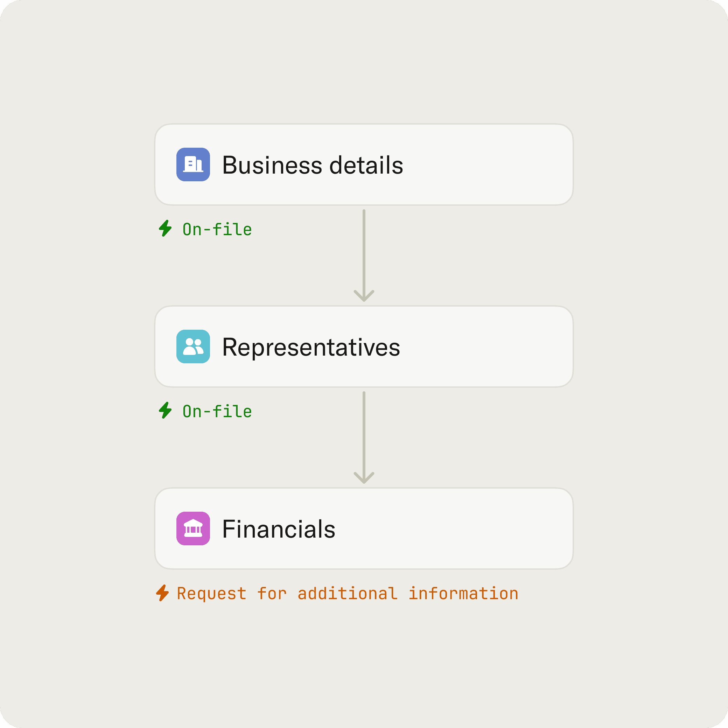The width and height of the screenshot is (728, 728).
Task: Open the Financials step card
Action: tap(364, 528)
